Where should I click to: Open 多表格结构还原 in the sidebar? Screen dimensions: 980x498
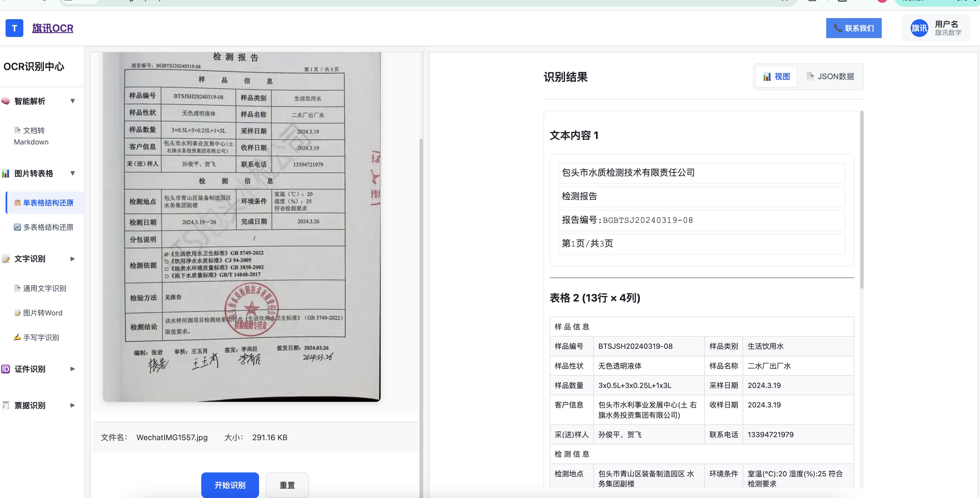48,227
